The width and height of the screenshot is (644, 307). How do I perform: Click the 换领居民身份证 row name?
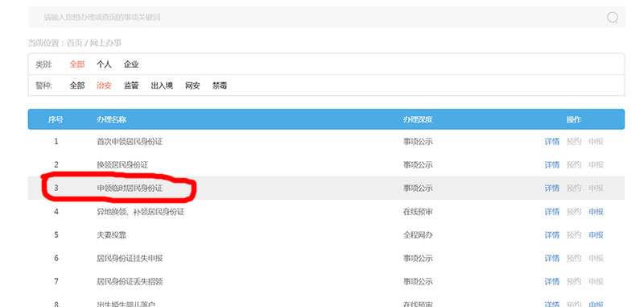(x=122, y=165)
